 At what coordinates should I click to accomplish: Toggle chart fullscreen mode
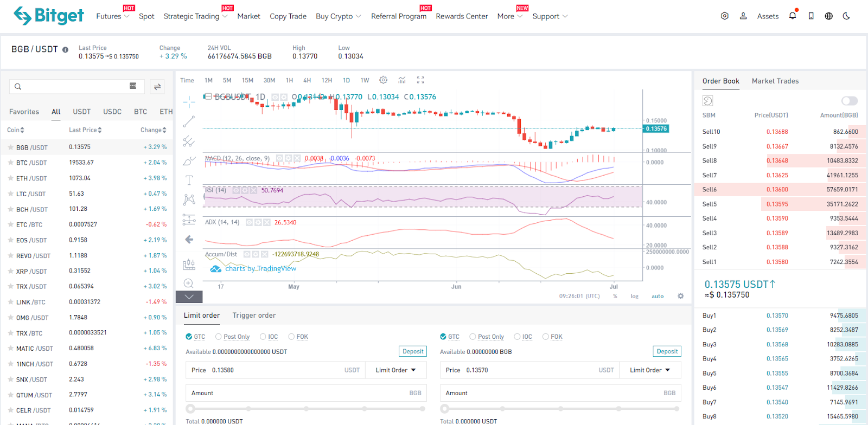[x=420, y=80]
